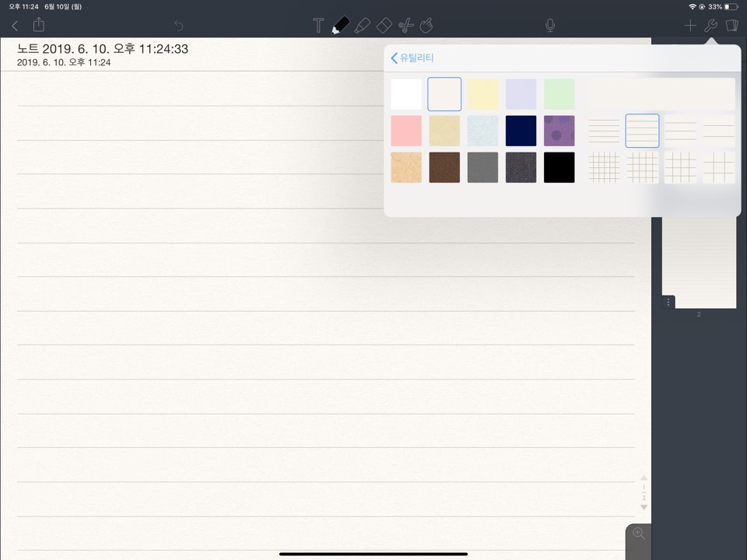Toggle the page view panel icon
Image resolution: width=747 pixels, height=560 pixels.
pyautogui.click(x=731, y=25)
